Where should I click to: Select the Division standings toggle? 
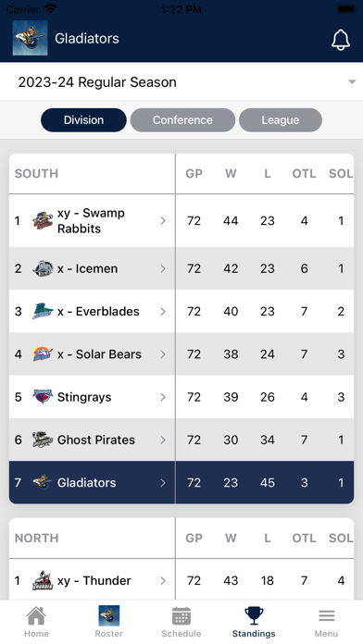point(83,120)
